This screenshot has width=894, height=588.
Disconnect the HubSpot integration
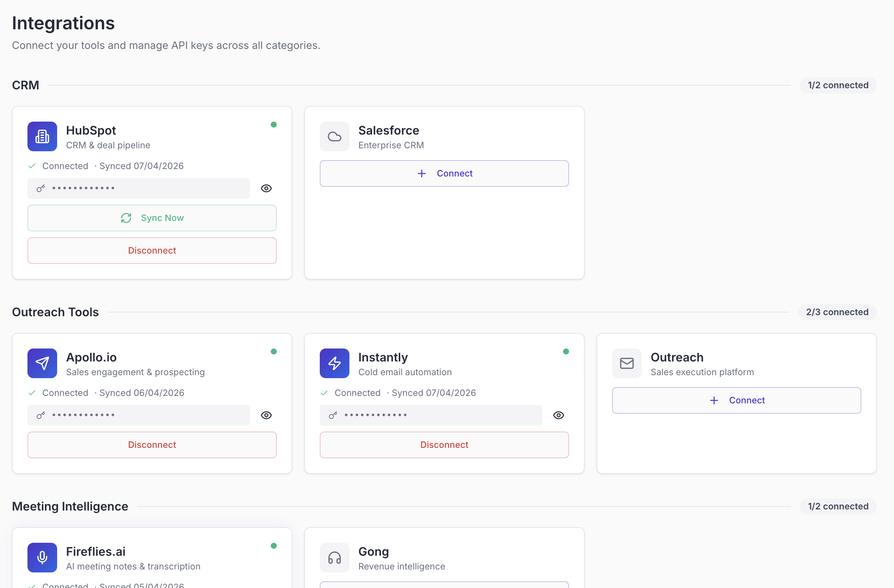tap(152, 251)
